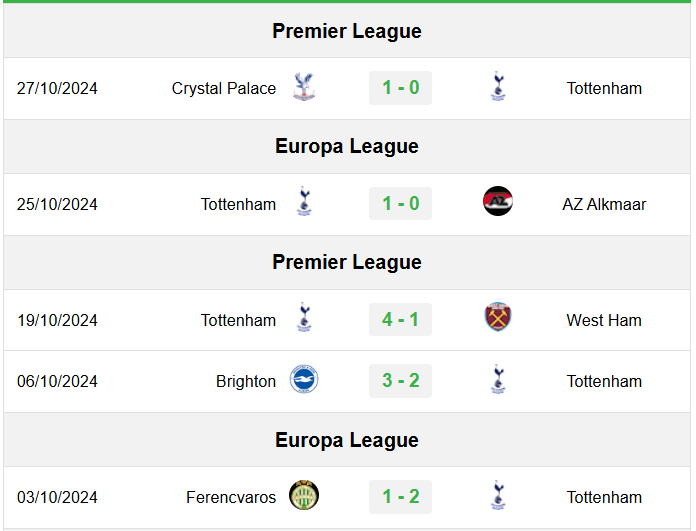Click the Crystal Palace team name
The image size is (696, 531).
click(224, 89)
